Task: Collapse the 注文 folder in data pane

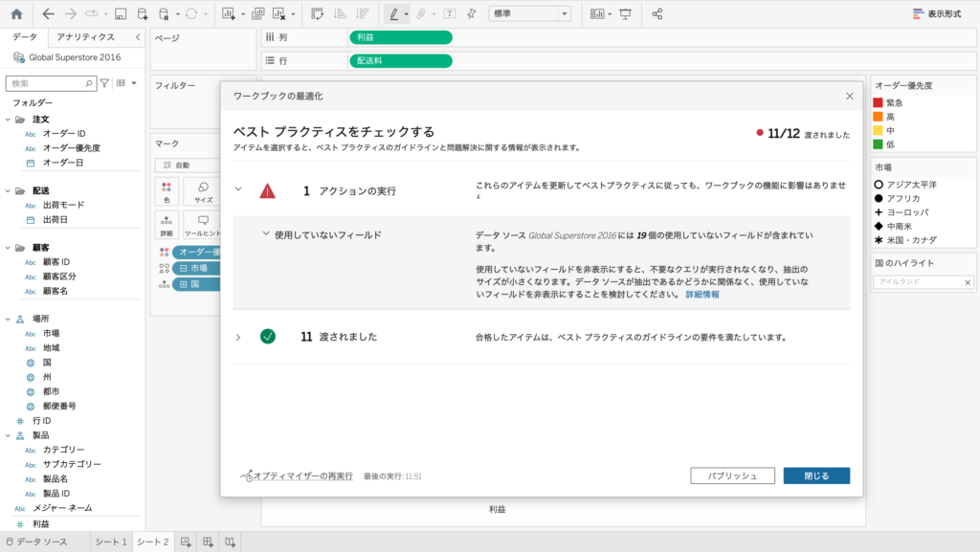Action: pyautogui.click(x=8, y=120)
